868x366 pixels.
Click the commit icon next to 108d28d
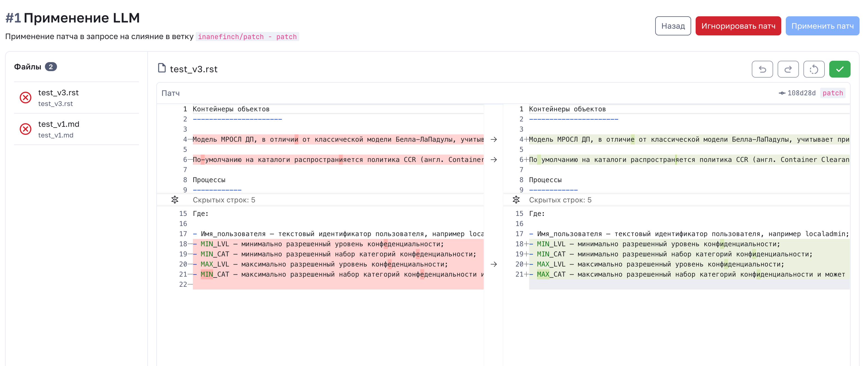(782, 93)
